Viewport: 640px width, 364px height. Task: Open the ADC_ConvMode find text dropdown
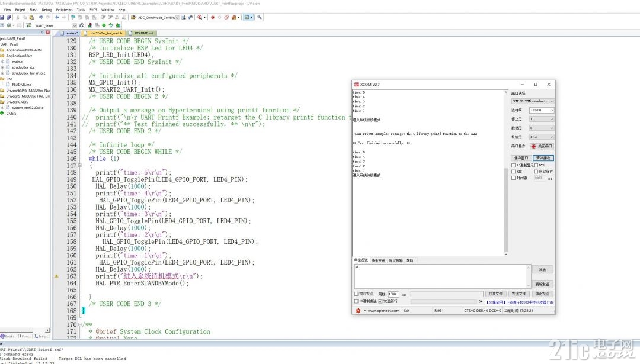[x=177, y=18]
